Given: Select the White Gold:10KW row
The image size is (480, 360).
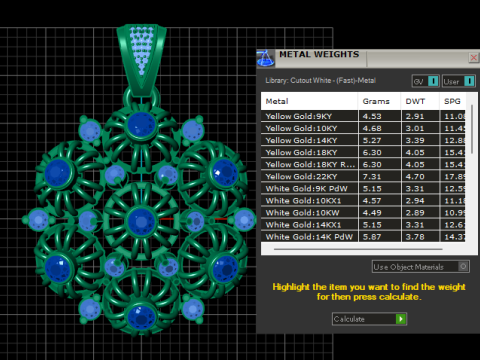Looking at the screenshot, I should (x=363, y=213).
